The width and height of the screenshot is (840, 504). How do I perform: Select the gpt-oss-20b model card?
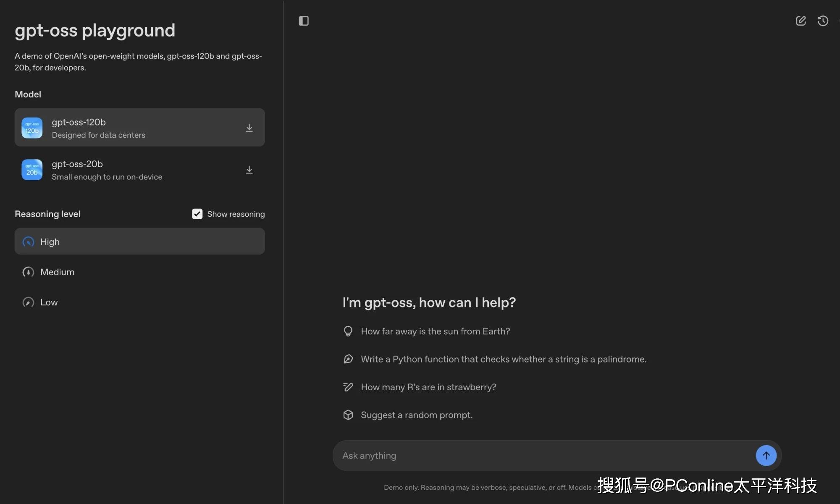tap(139, 170)
